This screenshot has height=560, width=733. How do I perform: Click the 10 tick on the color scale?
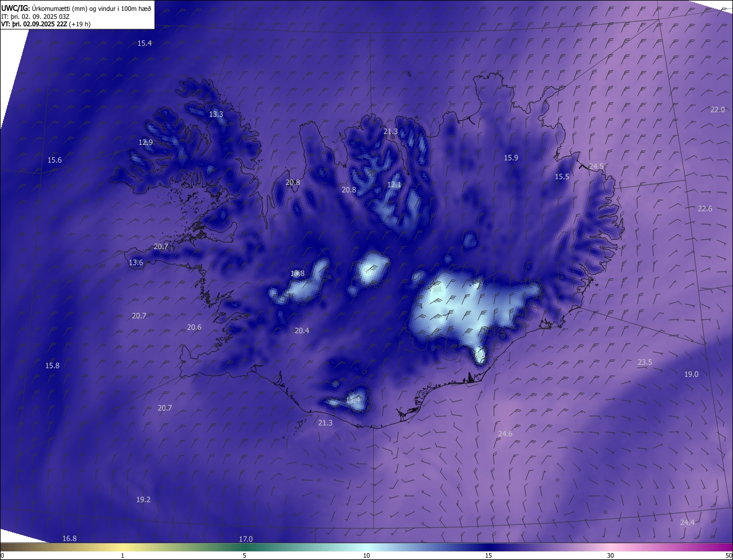[366, 556]
